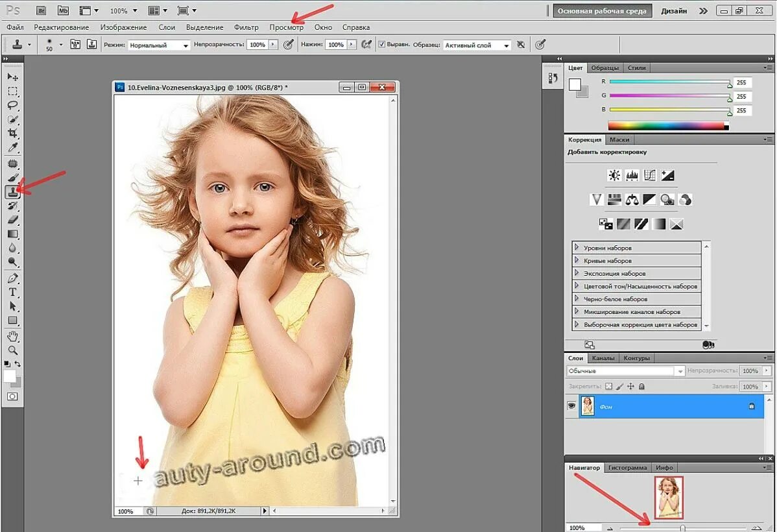This screenshot has height=532, width=777.
Task: Select the Pen tool
Action: point(12,278)
